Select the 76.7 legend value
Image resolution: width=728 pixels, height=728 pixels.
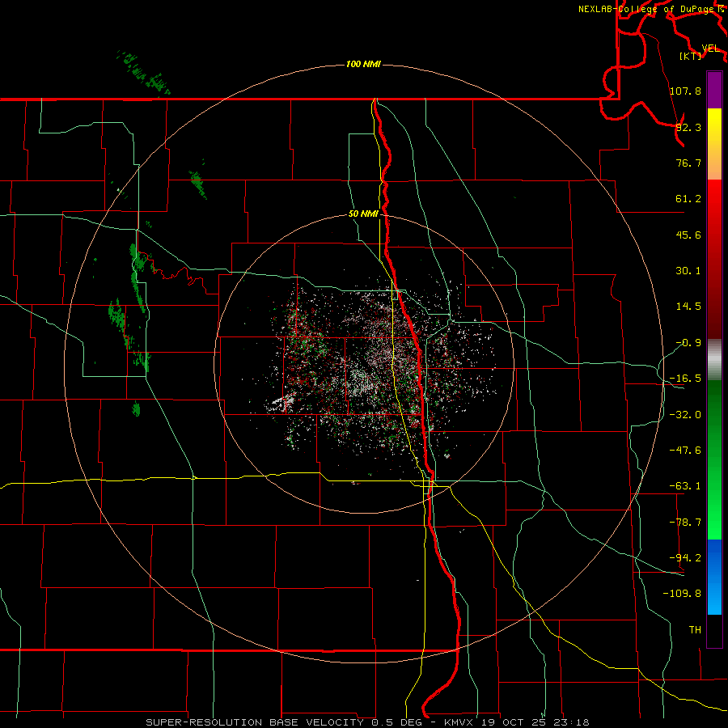click(x=688, y=163)
